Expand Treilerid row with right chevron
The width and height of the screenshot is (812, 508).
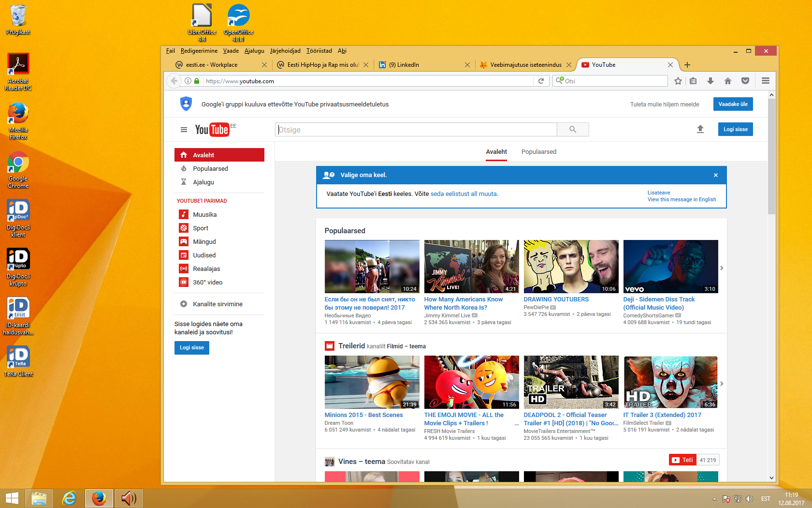coord(722,384)
